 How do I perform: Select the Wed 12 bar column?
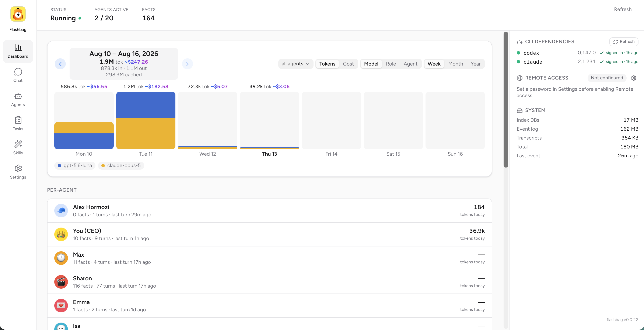tap(207, 120)
